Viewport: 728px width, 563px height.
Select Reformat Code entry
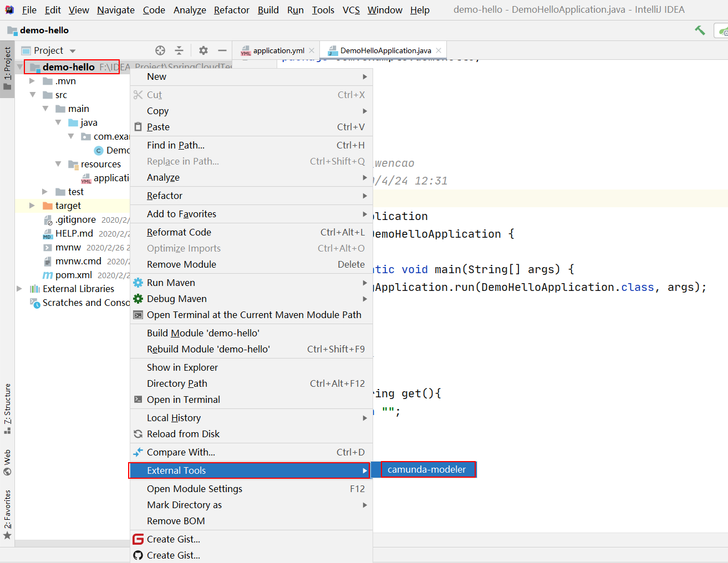click(251, 232)
